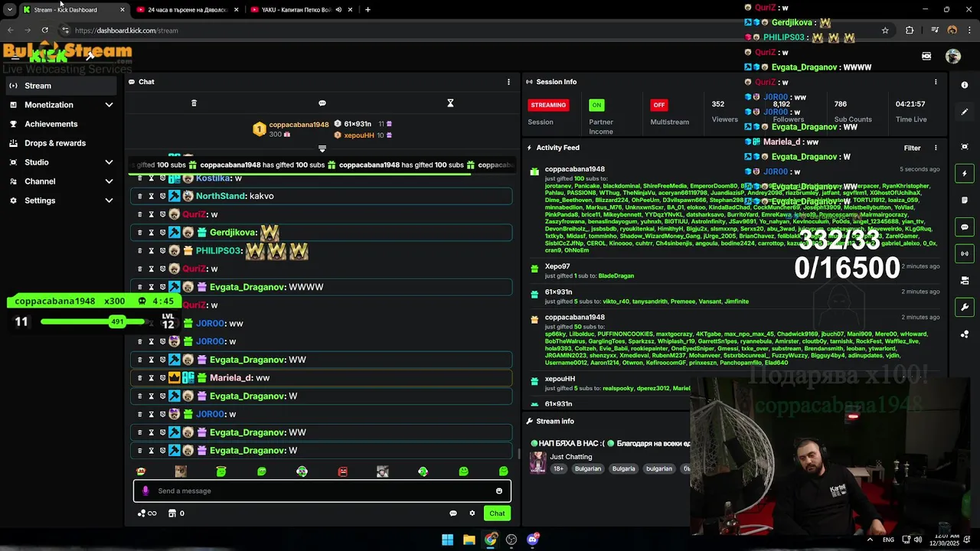Click Evgata_Draganov's name on WWWW message
980x551 pixels.
[x=247, y=287]
